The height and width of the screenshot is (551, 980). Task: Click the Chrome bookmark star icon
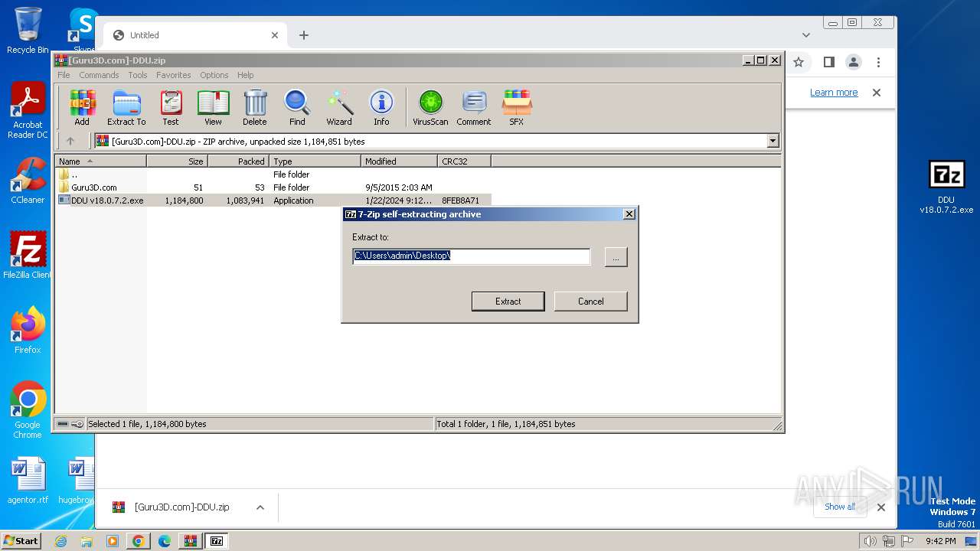pos(799,62)
